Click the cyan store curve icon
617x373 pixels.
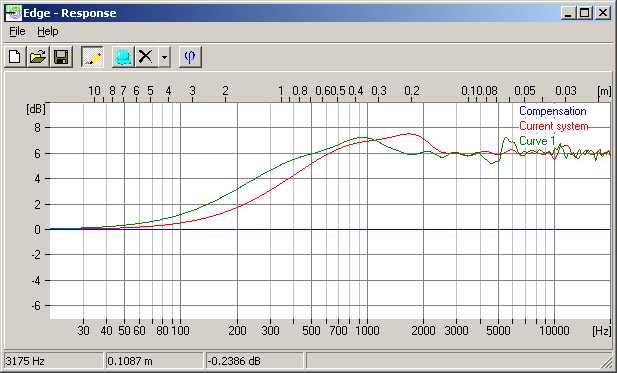click(123, 57)
